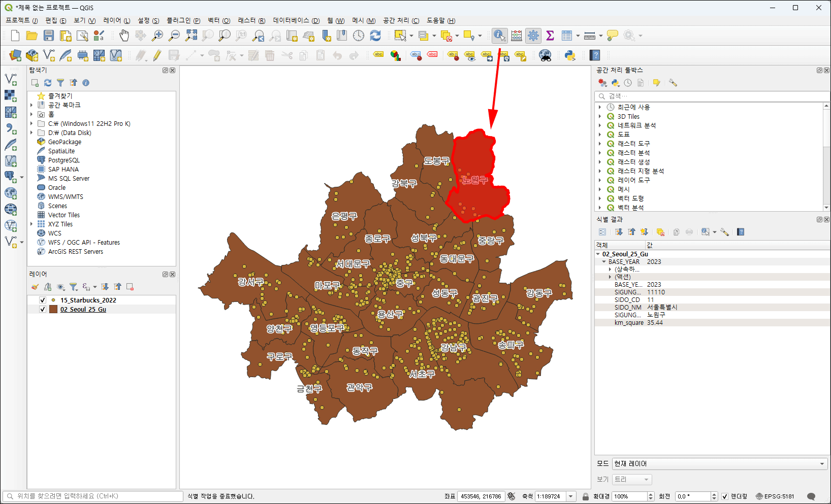Select the Zoom In magnifier tool

(157, 36)
